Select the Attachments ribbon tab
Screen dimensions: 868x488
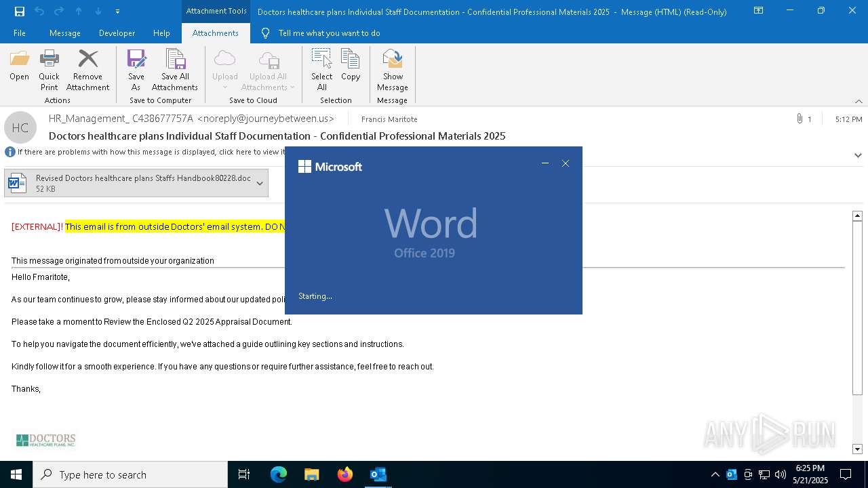click(x=216, y=33)
